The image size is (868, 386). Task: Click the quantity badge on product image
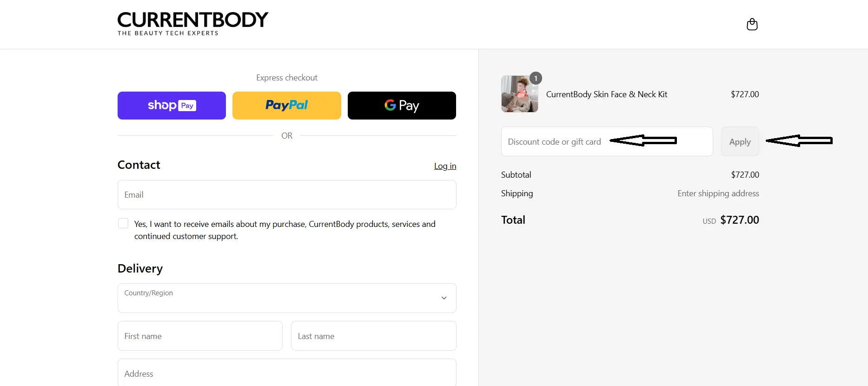[x=536, y=78]
